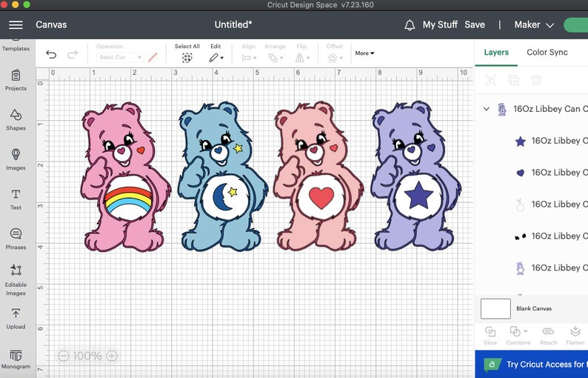Open the Maker machine selector

point(534,24)
